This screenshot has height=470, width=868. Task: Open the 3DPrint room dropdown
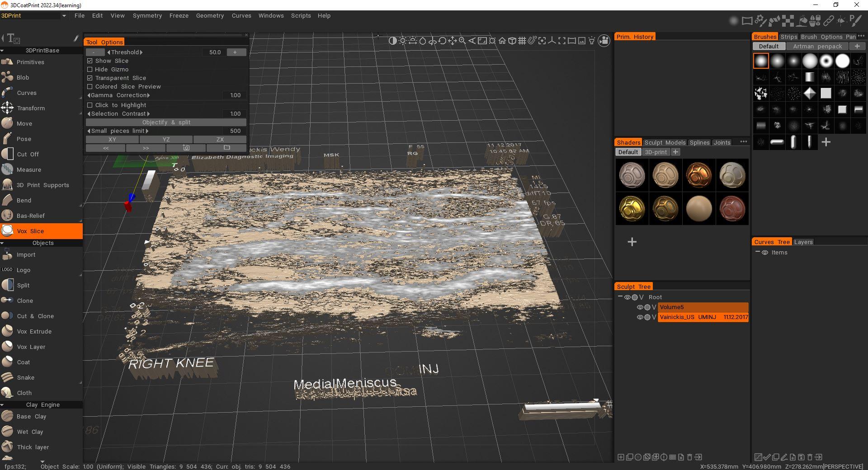coord(34,15)
